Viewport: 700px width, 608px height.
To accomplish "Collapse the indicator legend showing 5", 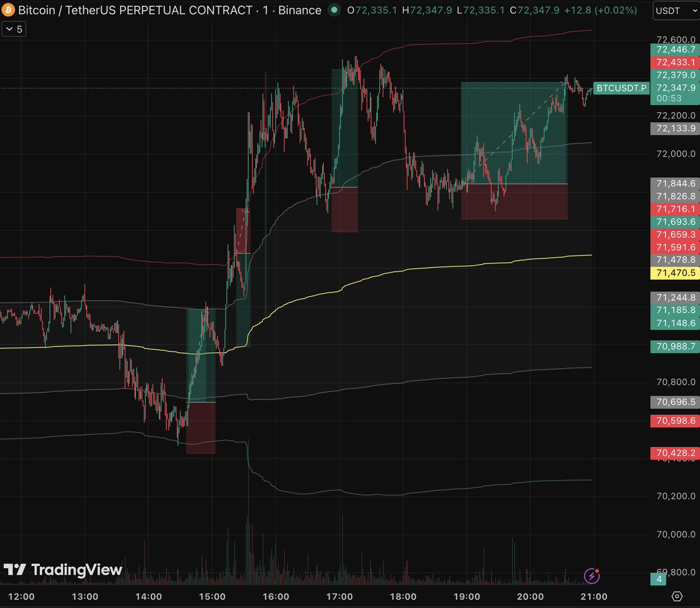I will pyautogui.click(x=14, y=29).
